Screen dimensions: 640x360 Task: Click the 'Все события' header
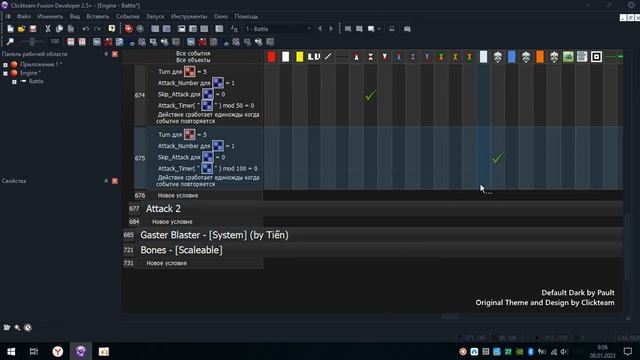coord(193,53)
